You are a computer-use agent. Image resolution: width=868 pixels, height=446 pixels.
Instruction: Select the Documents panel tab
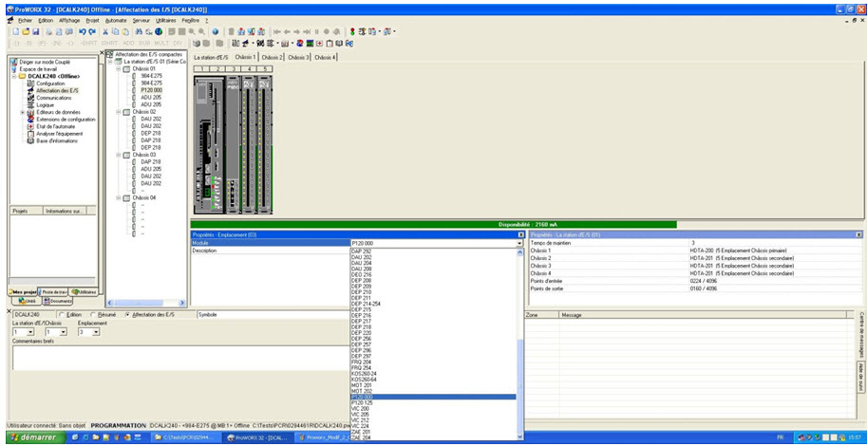tap(58, 301)
